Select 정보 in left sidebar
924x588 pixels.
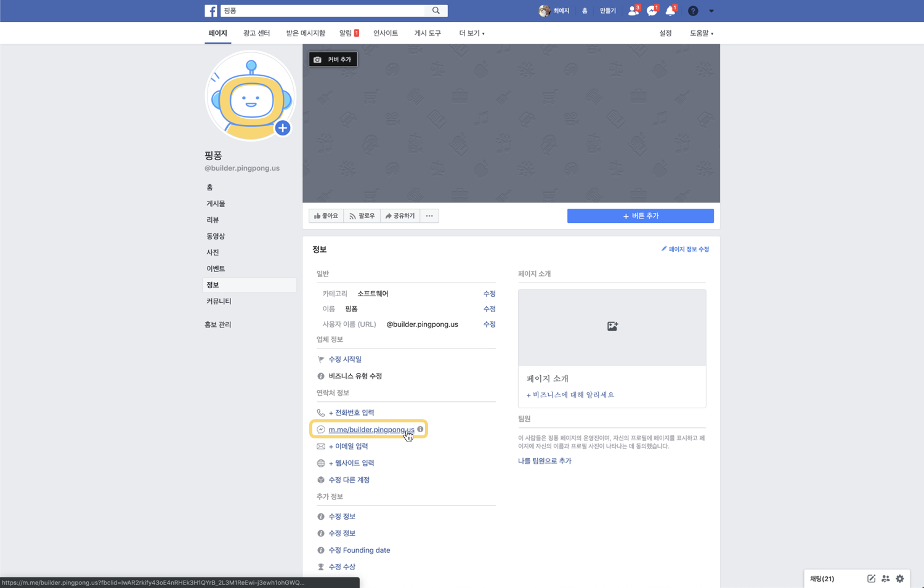coord(249,285)
